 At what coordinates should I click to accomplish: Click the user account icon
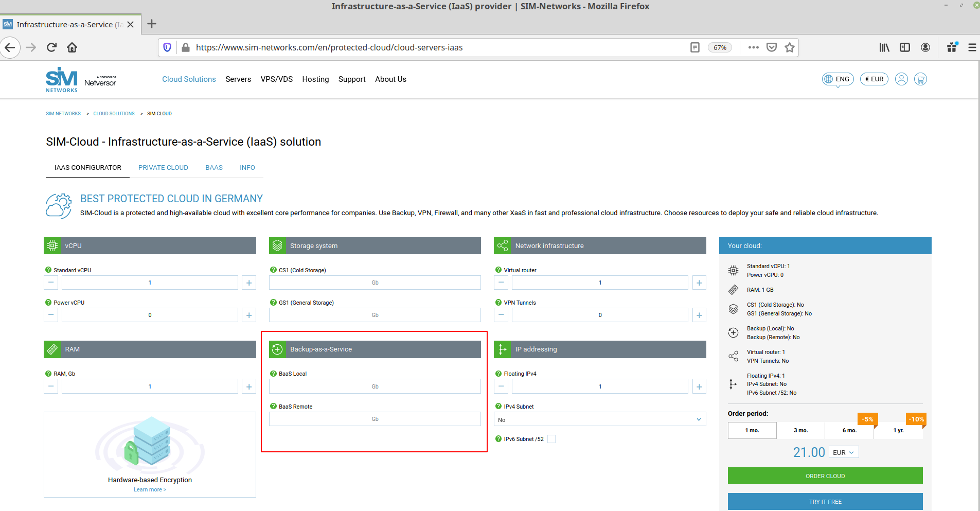click(x=901, y=79)
